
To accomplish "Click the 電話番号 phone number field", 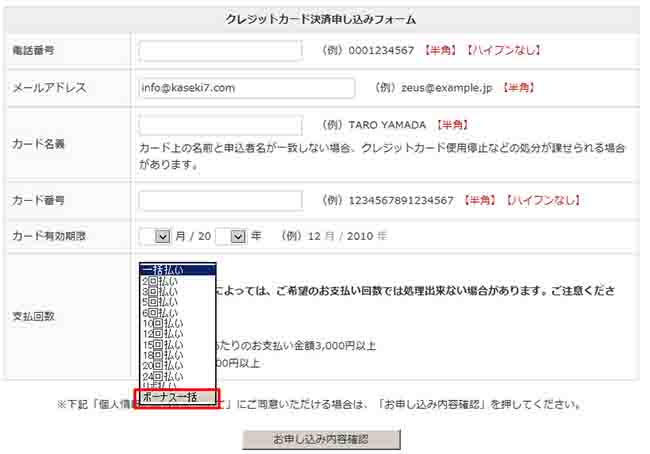I will coord(220,51).
